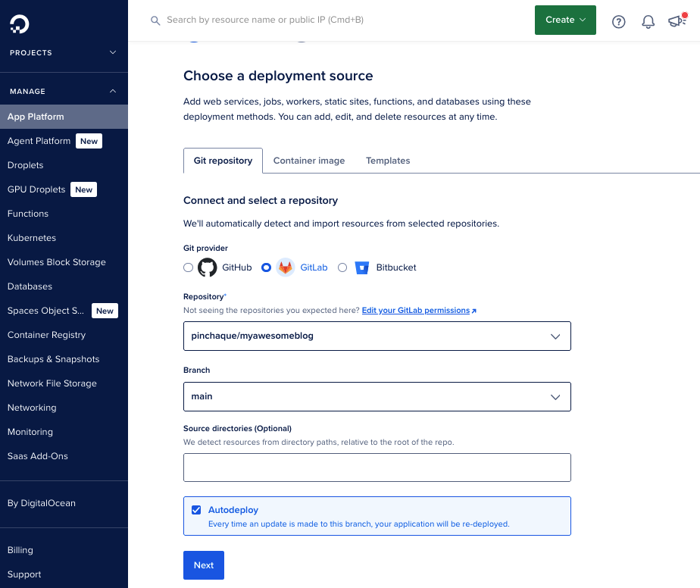Open the notifications bell icon

click(x=648, y=21)
